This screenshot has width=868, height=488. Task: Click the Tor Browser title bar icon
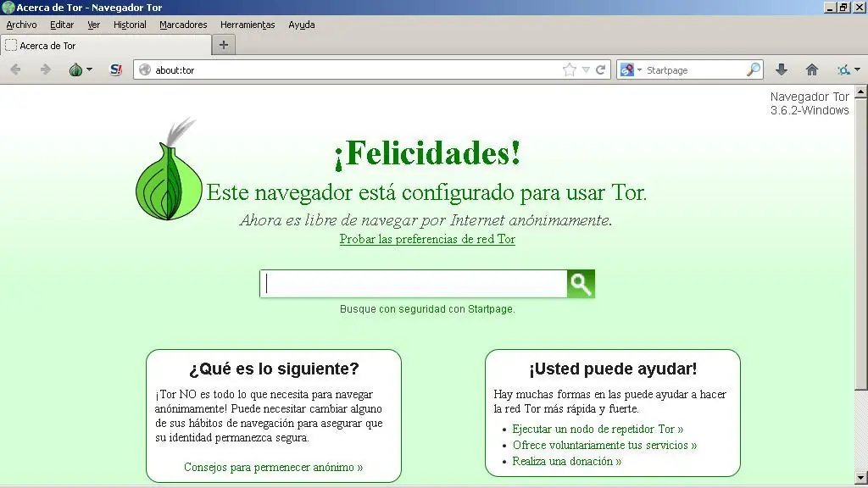point(8,7)
